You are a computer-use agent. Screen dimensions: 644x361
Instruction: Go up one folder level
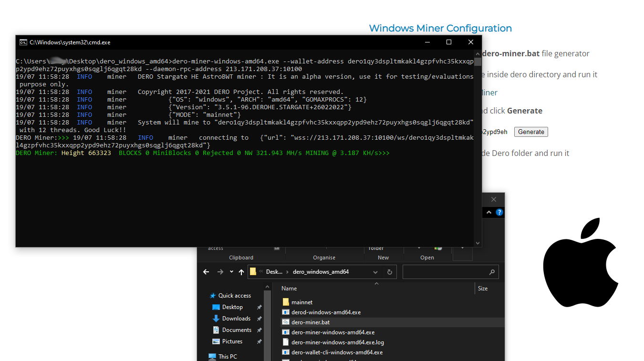241,272
